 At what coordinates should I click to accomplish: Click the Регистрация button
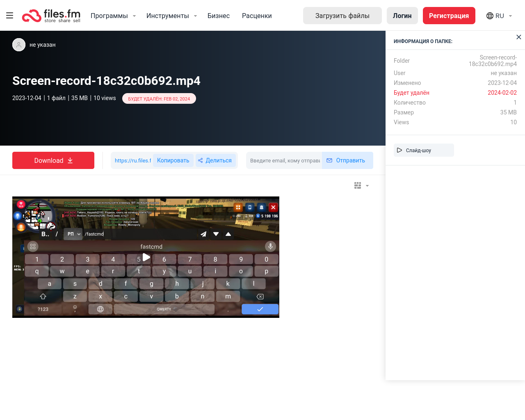tap(449, 16)
